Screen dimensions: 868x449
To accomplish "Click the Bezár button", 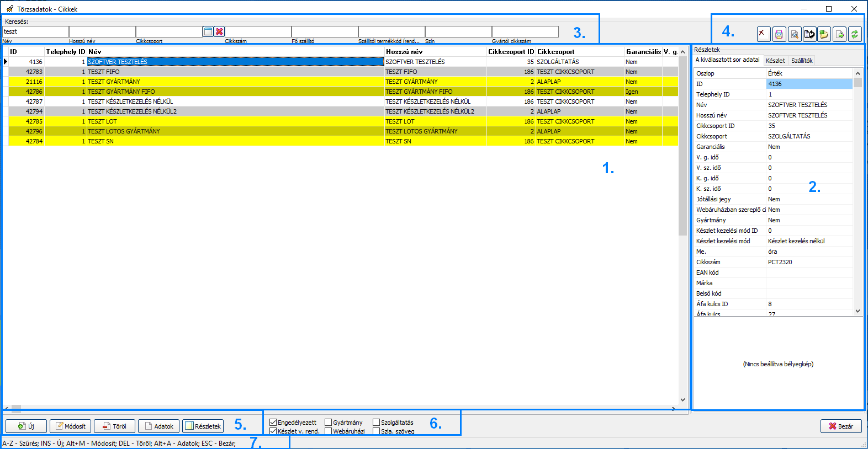I will tap(840, 426).
